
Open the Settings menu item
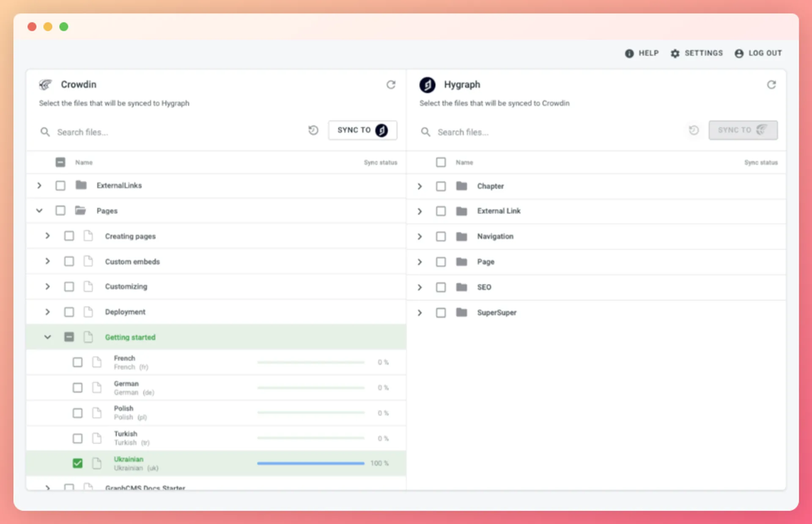pyautogui.click(x=697, y=53)
